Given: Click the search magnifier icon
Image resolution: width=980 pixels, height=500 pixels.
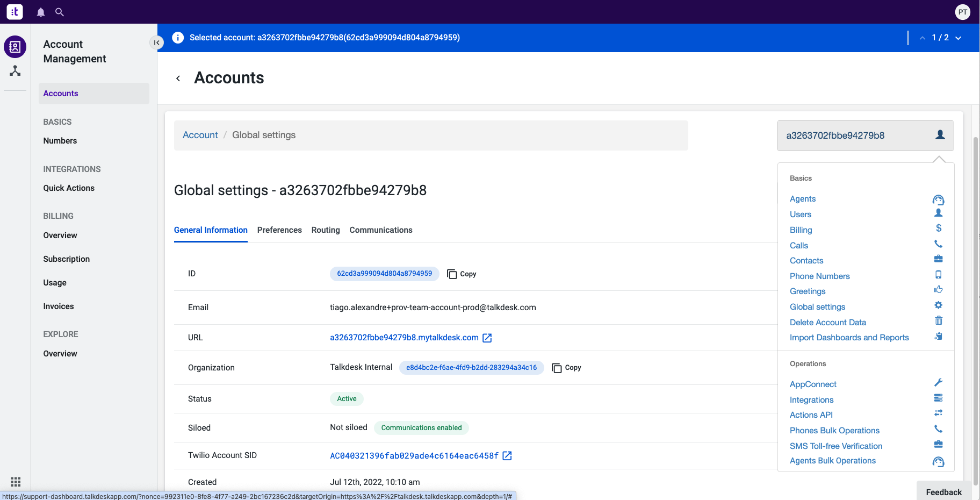Looking at the screenshot, I should click(60, 12).
